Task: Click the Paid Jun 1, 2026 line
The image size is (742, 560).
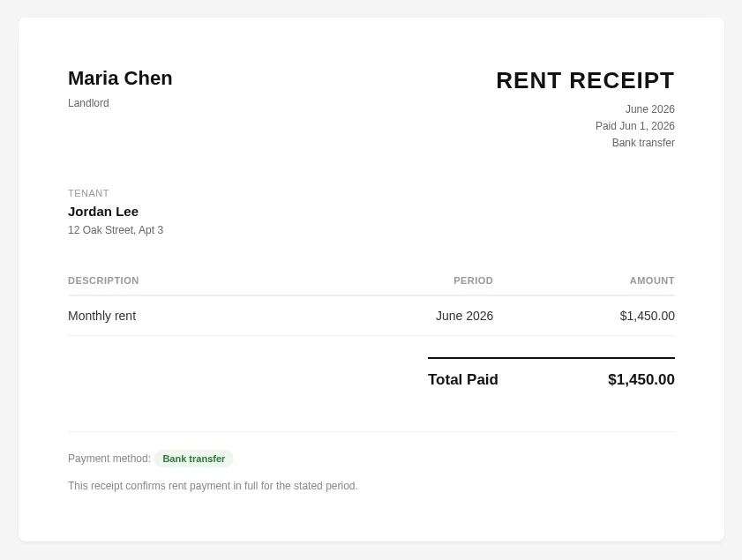Action: (x=635, y=126)
